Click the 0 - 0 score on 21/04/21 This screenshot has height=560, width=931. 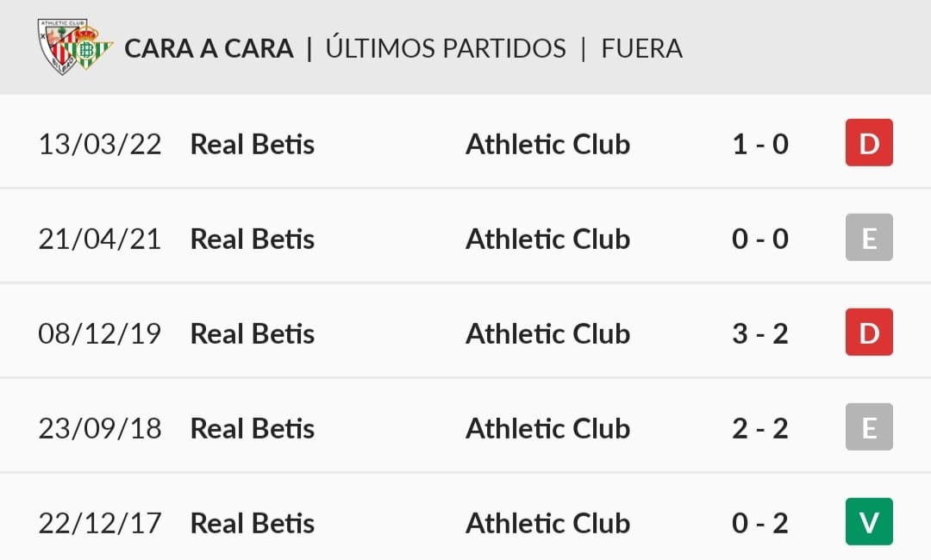coord(760,239)
